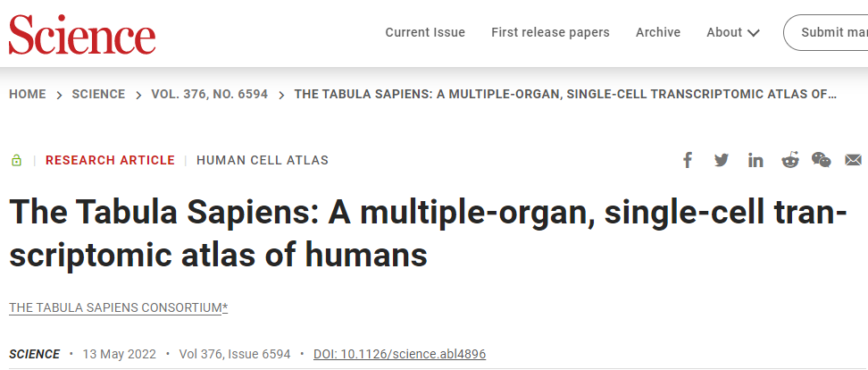Open First release papers page
Image resolution: width=868 pixels, height=370 pixels.
point(550,33)
